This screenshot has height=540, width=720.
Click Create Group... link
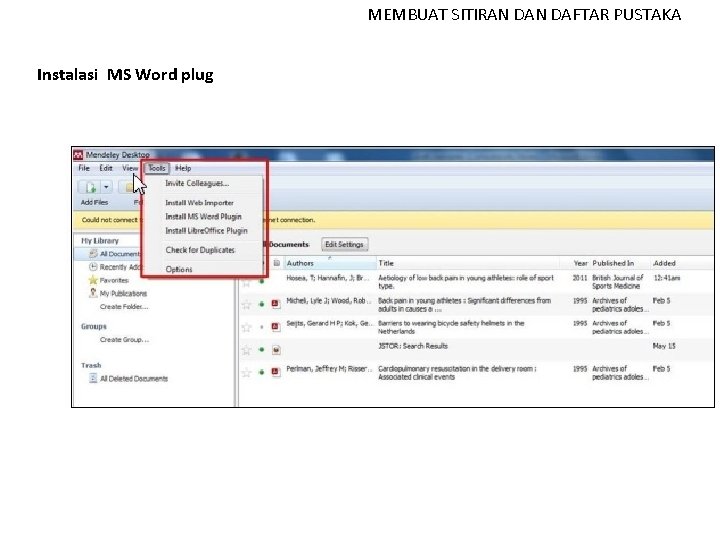(x=124, y=339)
